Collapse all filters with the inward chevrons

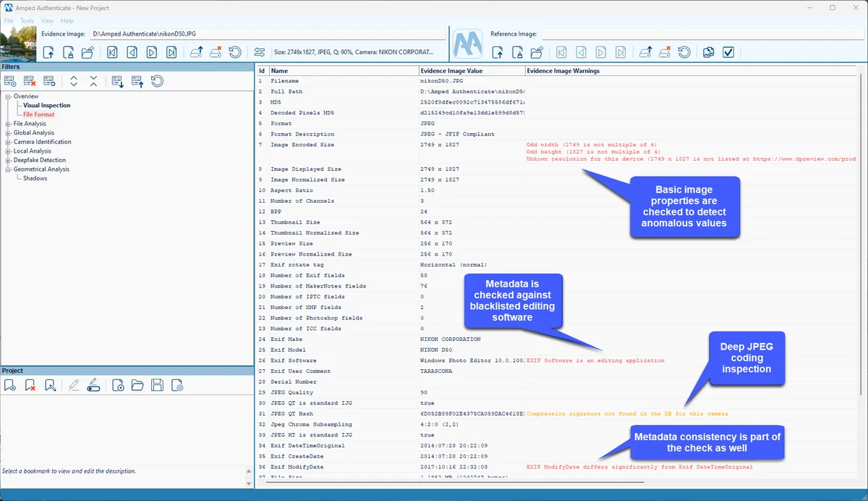point(93,81)
